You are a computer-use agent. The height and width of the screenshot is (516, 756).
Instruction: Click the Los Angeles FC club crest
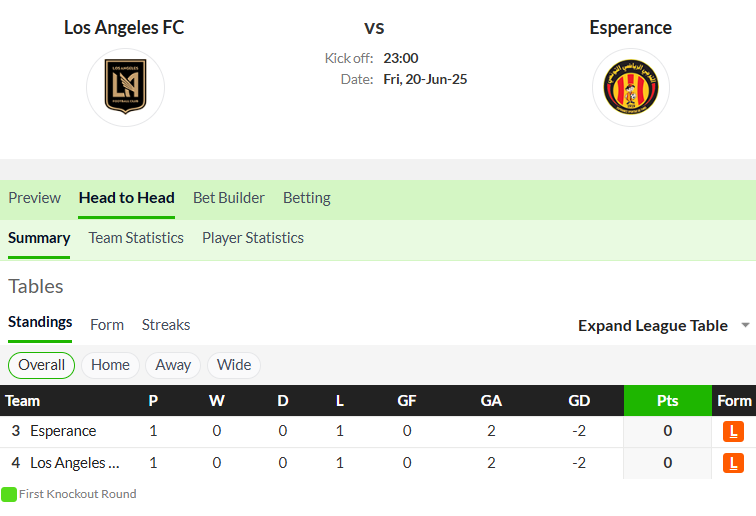(125, 87)
